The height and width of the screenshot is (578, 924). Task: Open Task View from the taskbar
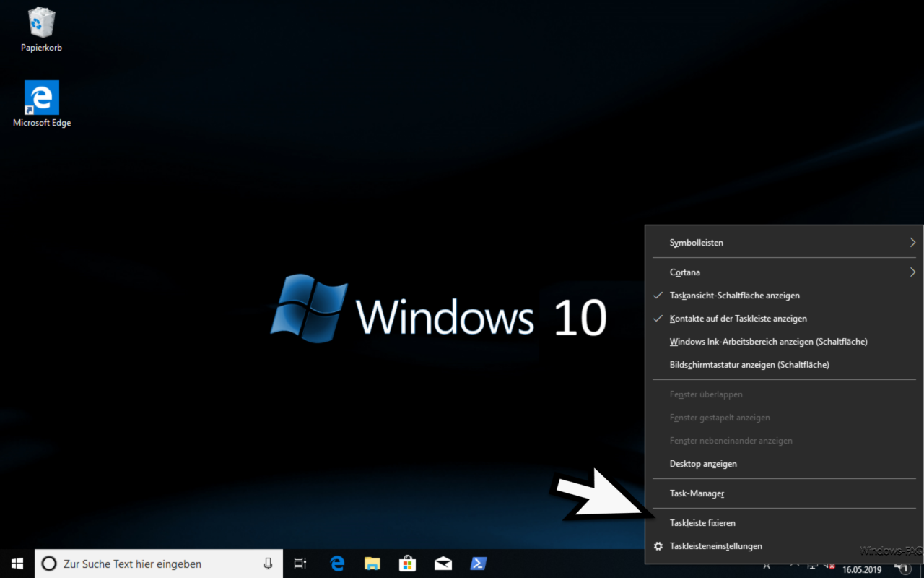click(x=300, y=564)
